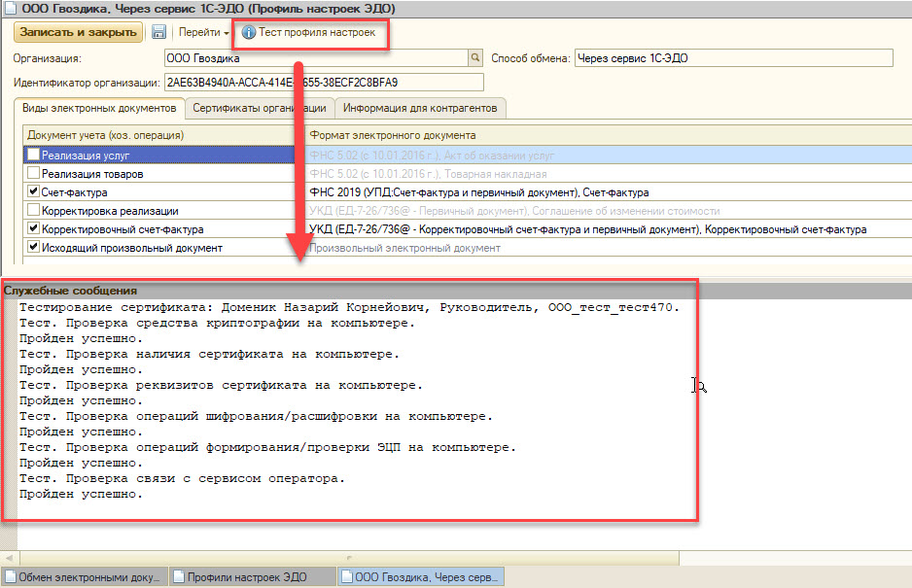912x588 pixels.
Task: Toggle the Реализация услуг checkbox
Action: tap(34, 155)
